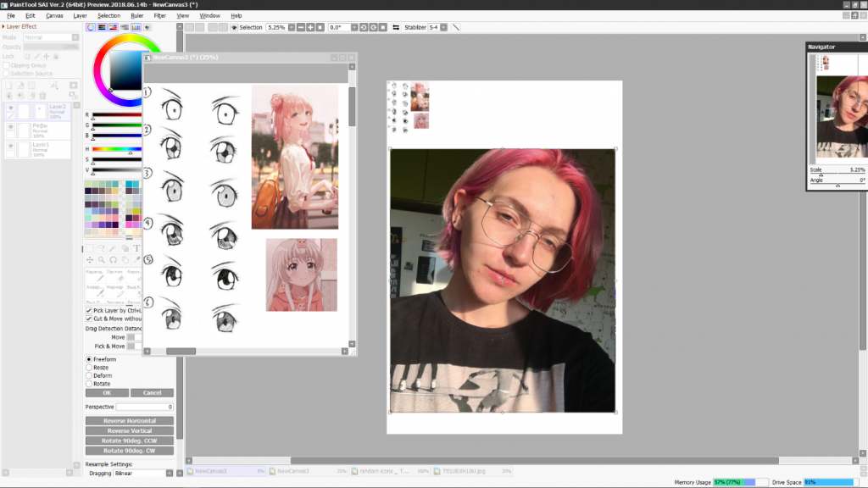Select the magic wand tool
Image resolution: width=868 pixels, height=488 pixels.
(113, 248)
